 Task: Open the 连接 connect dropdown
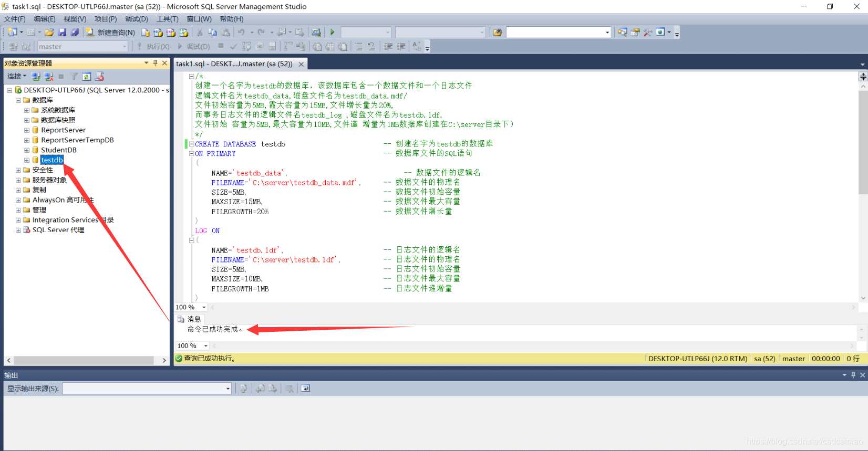tap(16, 76)
